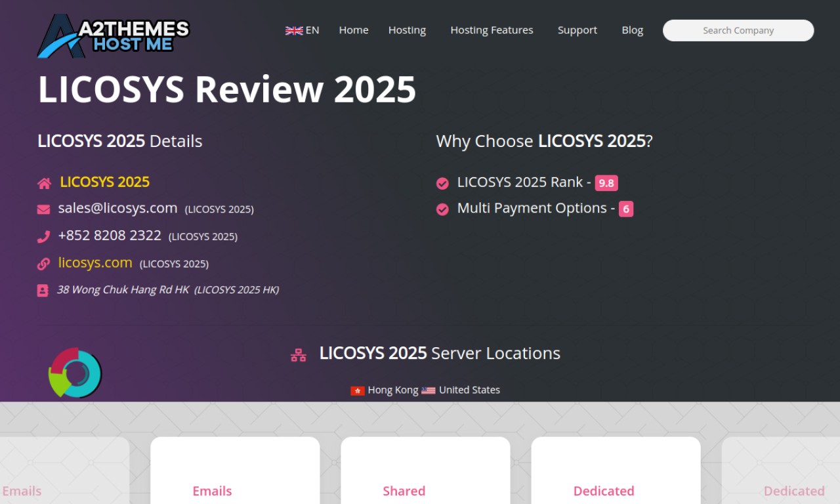Click the LICOSYS 2025 Server Locations heading

pos(440,353)
